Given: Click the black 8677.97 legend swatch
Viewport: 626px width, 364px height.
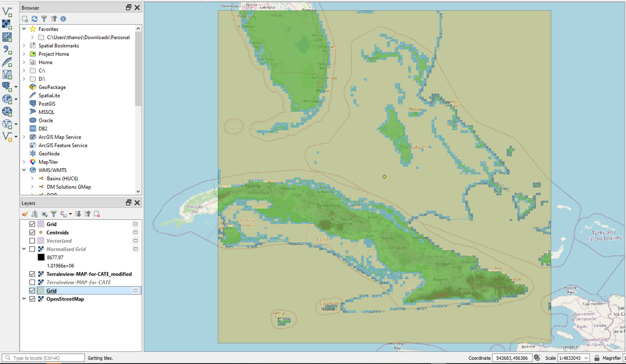Looking at the screenshot, I should (41, 257).
